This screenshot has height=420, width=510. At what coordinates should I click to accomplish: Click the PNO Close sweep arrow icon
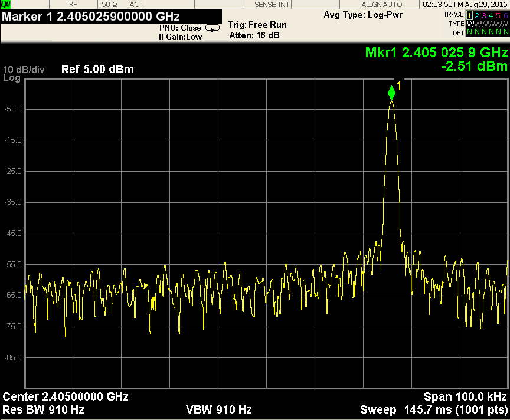(x=212, y=28)
